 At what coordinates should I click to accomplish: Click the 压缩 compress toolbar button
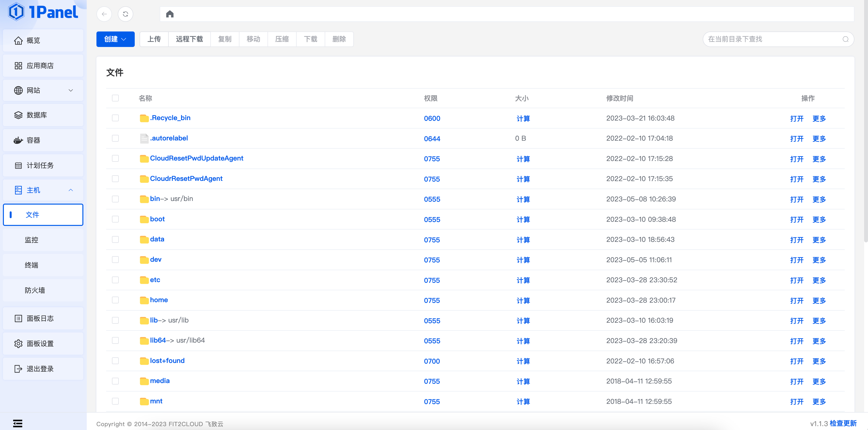282,39
